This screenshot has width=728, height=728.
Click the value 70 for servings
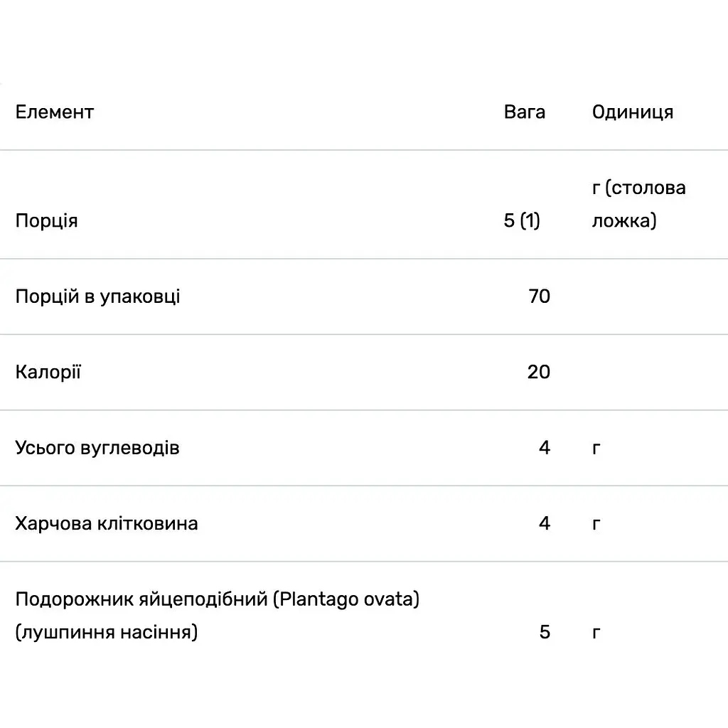(x=539, y=296)
